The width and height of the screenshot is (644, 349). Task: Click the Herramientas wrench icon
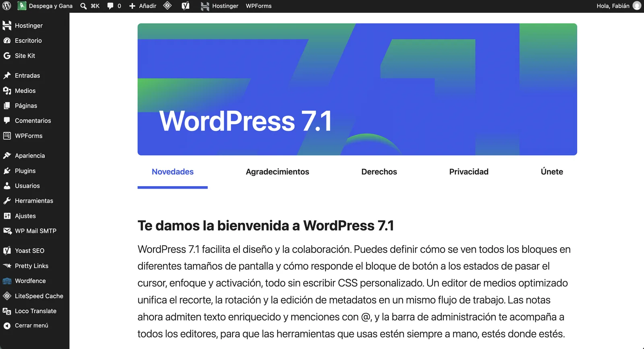point(7,201)
